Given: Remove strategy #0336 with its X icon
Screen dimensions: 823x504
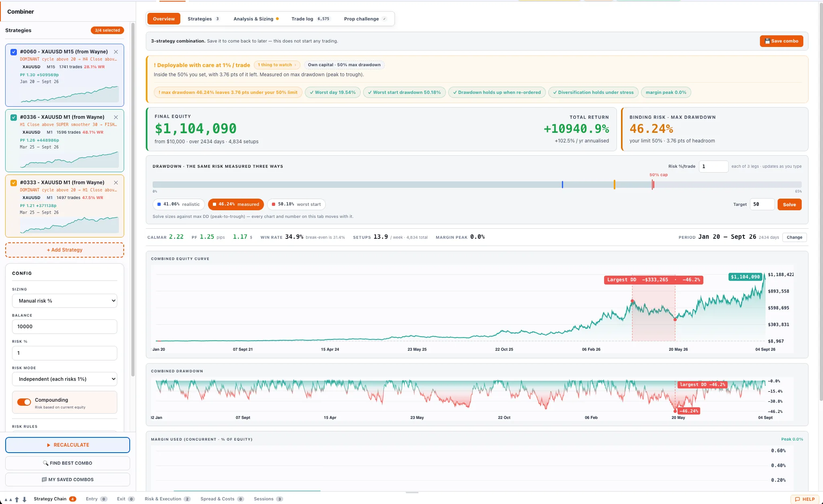Looking at the screenshot, I should (116, 117).
